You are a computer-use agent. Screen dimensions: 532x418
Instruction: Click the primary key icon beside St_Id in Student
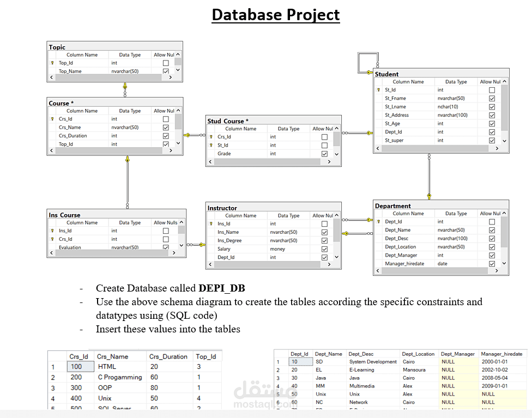[379, 90]
